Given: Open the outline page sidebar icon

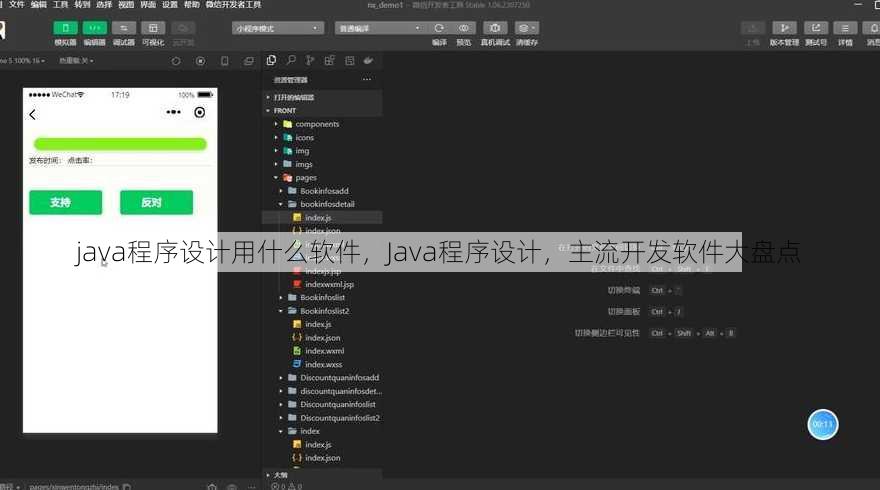Looking at the screenshot, I should (x=350, y=61).
